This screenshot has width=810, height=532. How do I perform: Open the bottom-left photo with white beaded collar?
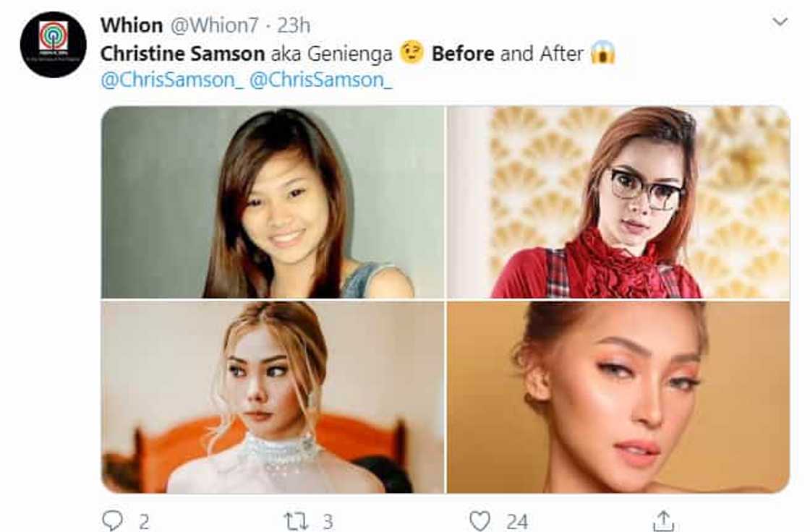click(273, 397)
